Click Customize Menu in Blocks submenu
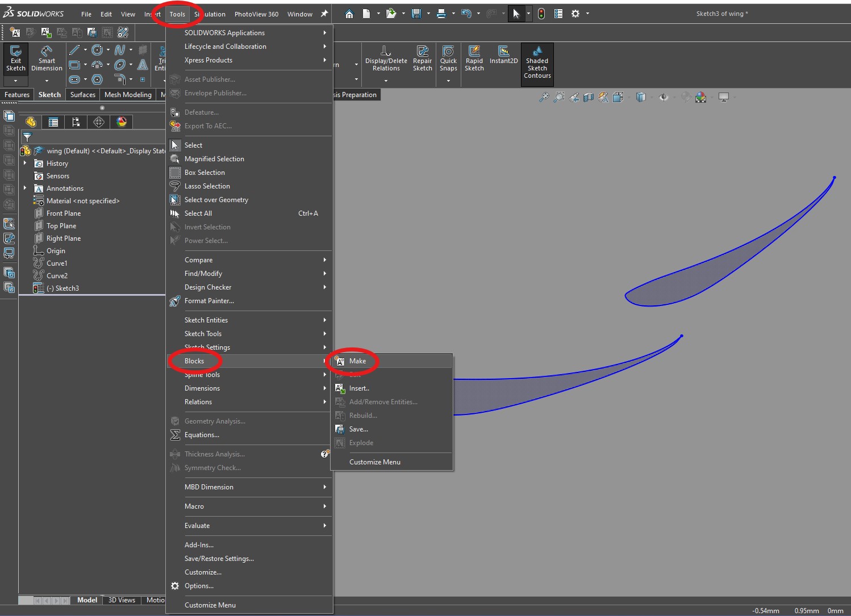The height and width of the screenshot is (616, 851). (x=391, y=462)
